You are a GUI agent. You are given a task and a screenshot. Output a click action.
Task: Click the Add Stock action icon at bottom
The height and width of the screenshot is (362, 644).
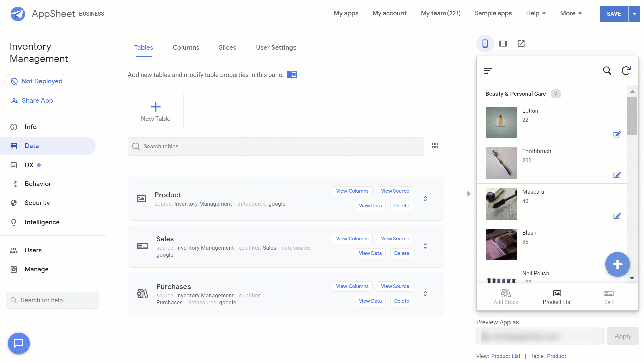point(505,294)
